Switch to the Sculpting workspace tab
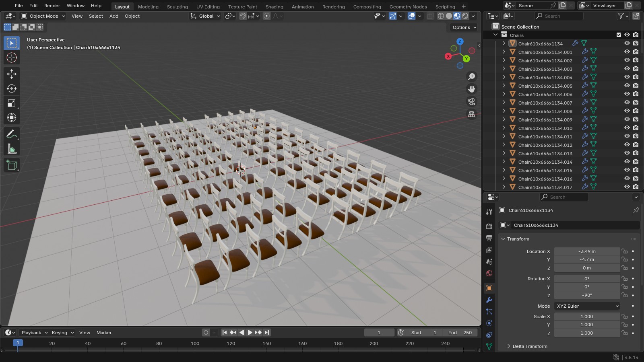The width and height of the screenshot is (644, 362). (178, 7)
